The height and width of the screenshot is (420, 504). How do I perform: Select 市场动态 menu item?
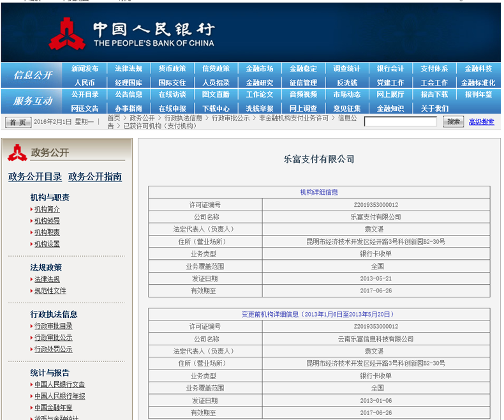tap(347, 94)
